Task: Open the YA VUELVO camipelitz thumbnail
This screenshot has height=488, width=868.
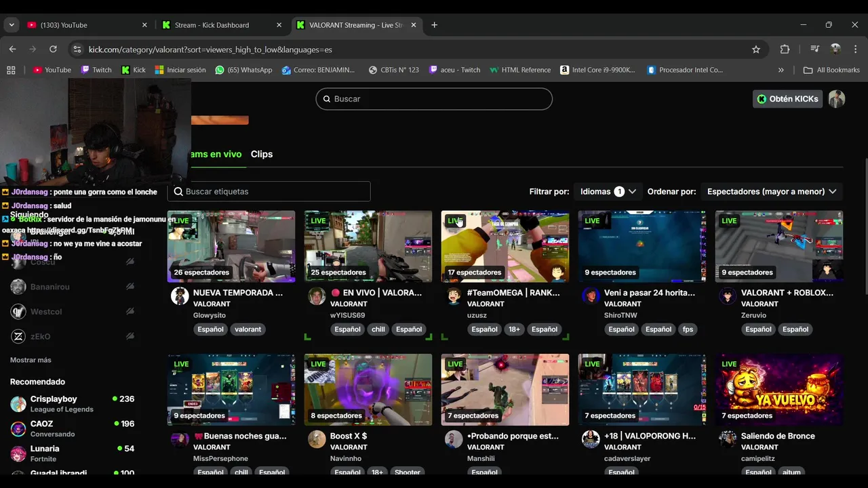Action: [x=779, y=390]
